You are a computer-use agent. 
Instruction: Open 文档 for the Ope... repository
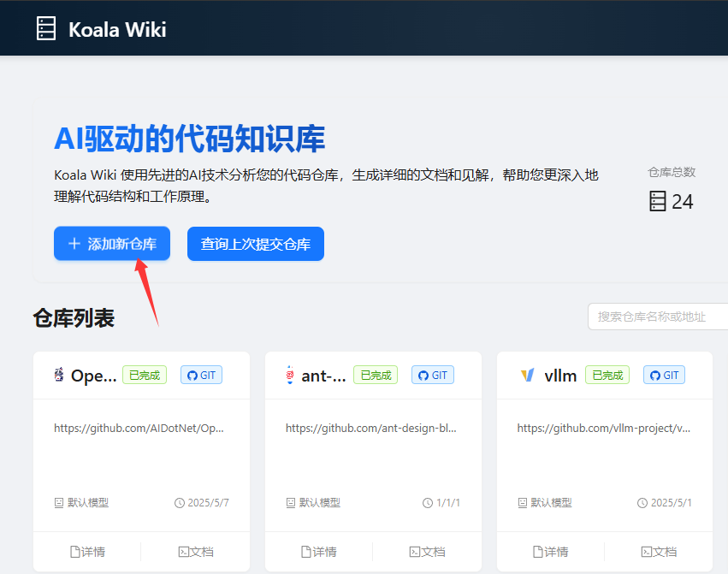tap(196, 552)
